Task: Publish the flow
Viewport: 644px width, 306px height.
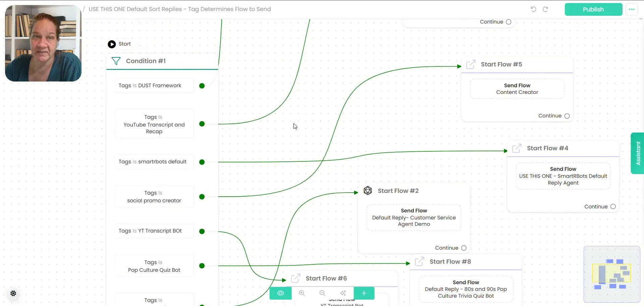Action: (x=593, y=9)
